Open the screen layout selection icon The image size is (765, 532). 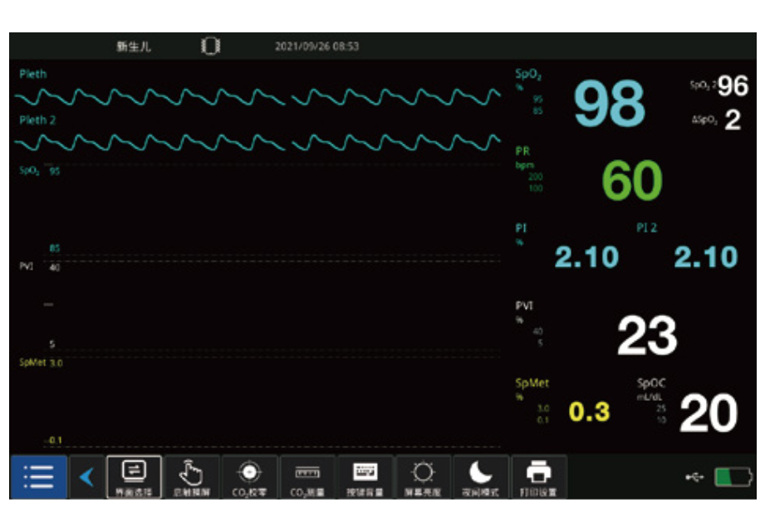134,477
